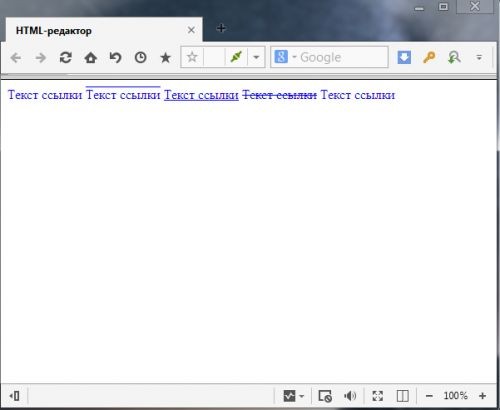Expand the address bar dropdown arrow

[256, 57]
